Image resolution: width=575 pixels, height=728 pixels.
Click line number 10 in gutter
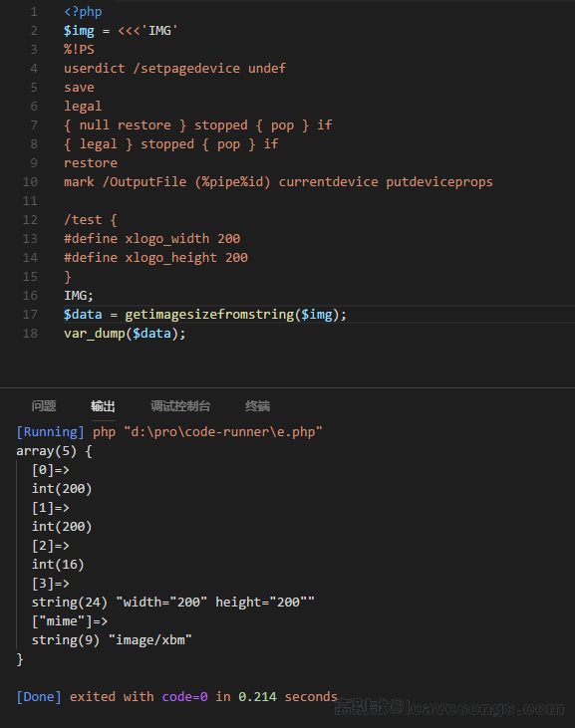coord(30,182)
